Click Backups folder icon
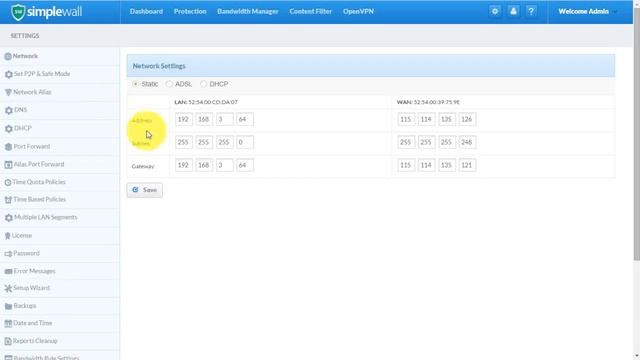The height and width of the screenshot is (360, 640). pos(8,306)
